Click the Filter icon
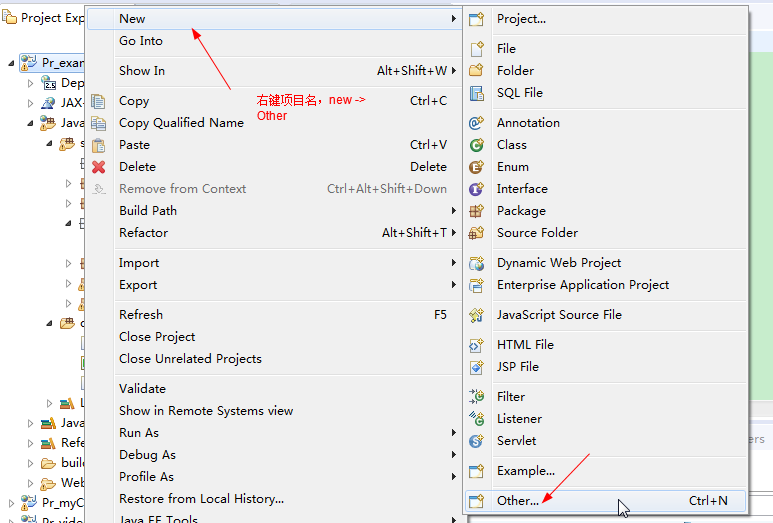The height and width of the screenshot is (523, 773). pyautogui.click(x=476, y=397)
